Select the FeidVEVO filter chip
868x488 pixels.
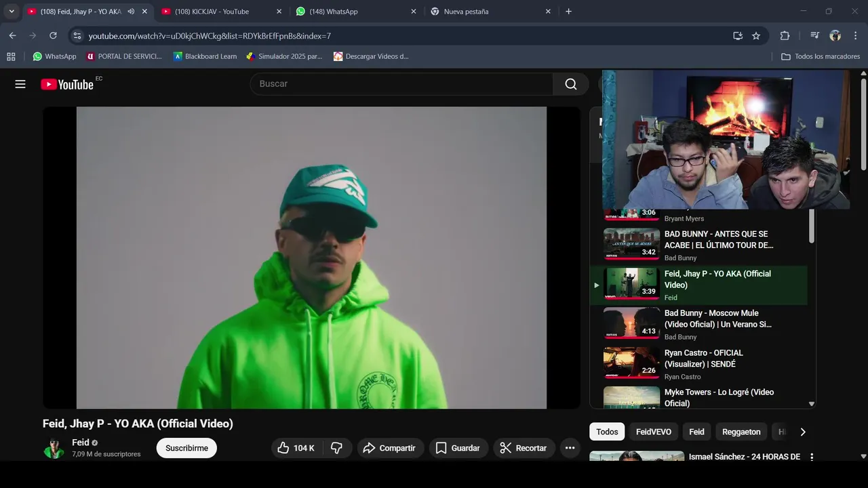point(654,432)
